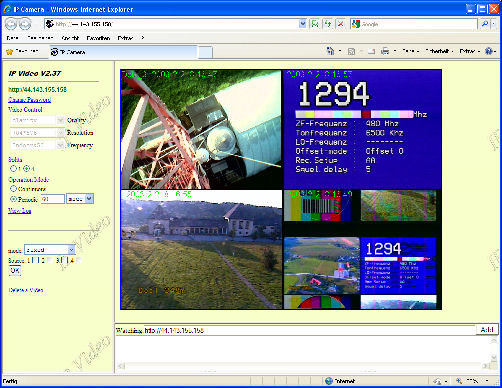The image size is (502, 388).
Task: Click the 1294 MHz frequency video feed
Action: (x=362, y=129)
